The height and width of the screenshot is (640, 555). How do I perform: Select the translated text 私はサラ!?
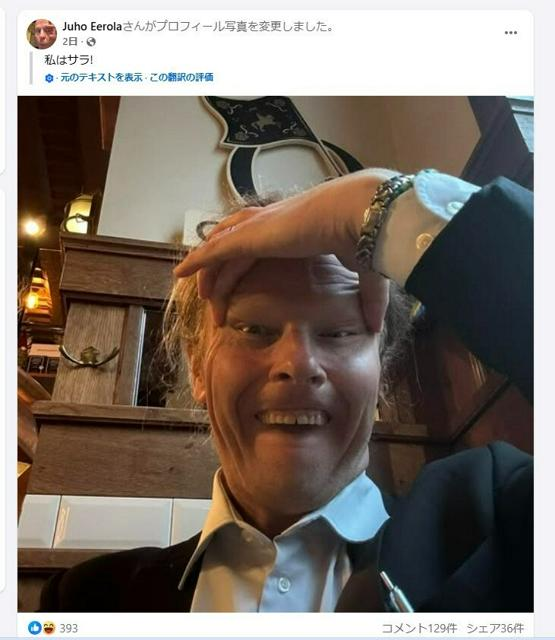click(x=69, y=60)
